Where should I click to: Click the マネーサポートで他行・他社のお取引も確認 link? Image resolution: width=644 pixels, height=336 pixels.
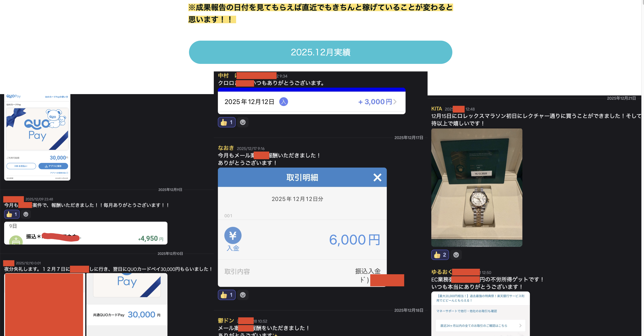[x=466, y=311]
